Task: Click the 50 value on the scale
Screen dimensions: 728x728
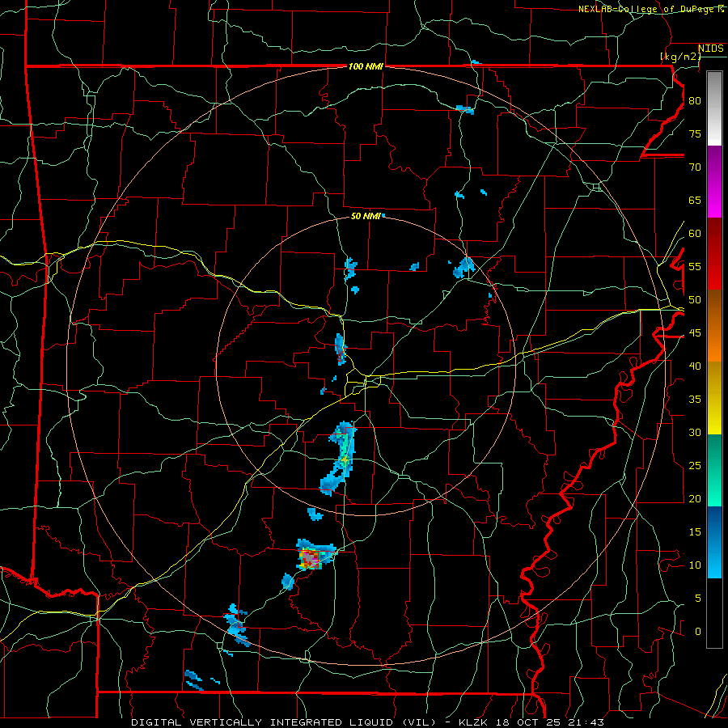Action: pyautogui.click(x=695, y=300)
